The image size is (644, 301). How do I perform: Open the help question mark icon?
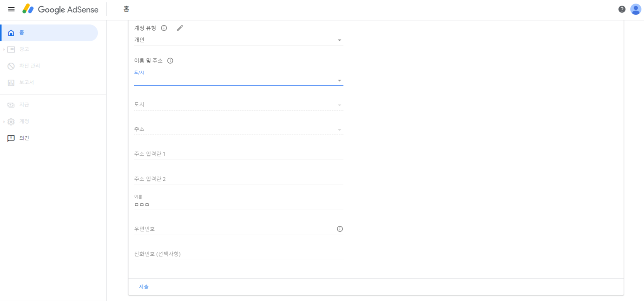(x=622, y=9)
